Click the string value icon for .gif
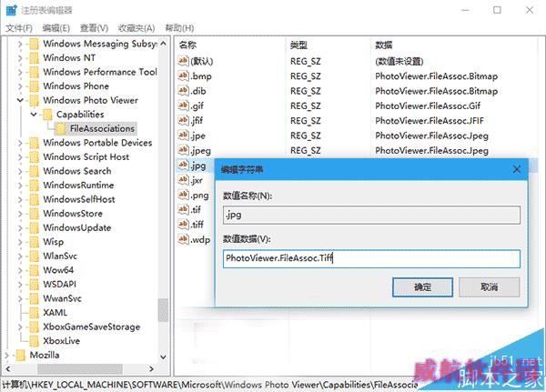 (183, 106)
